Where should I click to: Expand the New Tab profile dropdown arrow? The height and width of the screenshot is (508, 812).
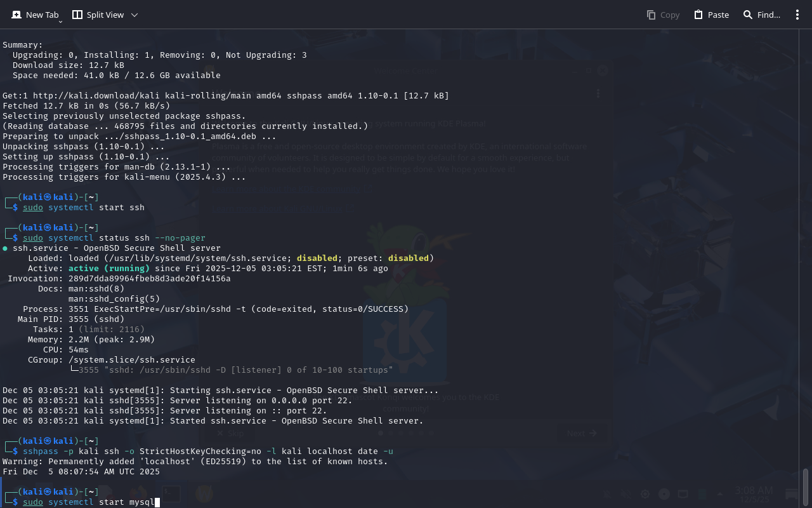pos(60,22)
